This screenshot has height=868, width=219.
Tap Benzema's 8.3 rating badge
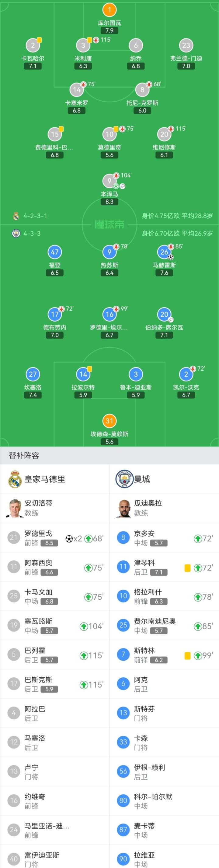click(x=109, y=202)
